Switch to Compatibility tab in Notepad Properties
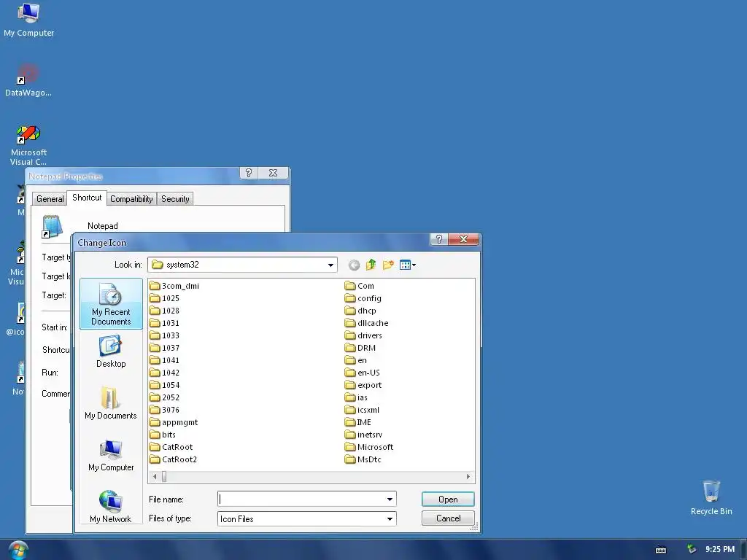747x560 pixels. click(131, 199)
